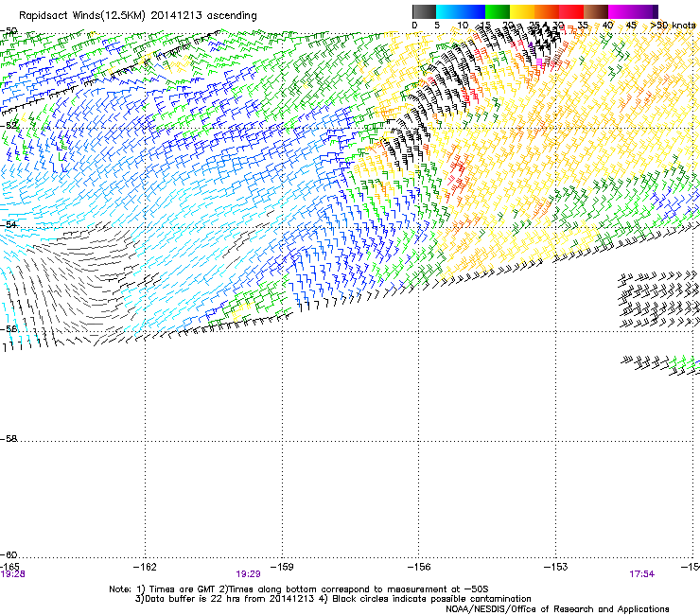Click the '-159' longitude label
The height and width of the screenshot is (615, 700).
(282, 567)
